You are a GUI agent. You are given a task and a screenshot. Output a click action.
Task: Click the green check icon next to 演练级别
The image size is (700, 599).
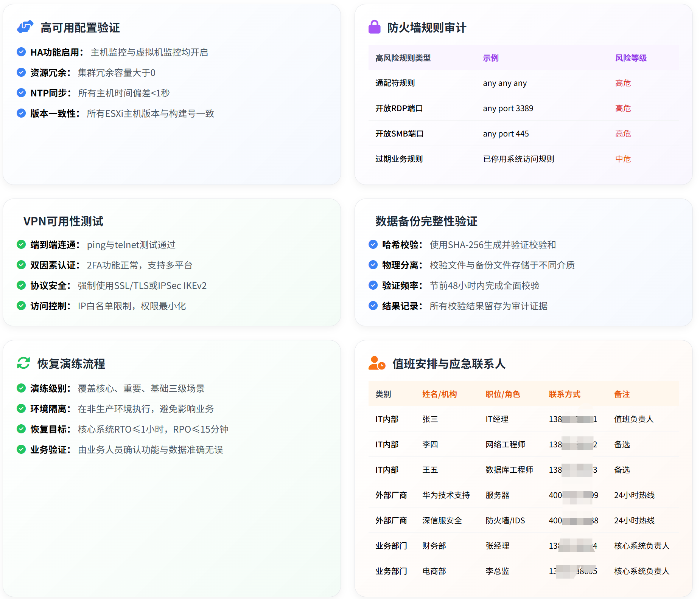click(22, 388)
